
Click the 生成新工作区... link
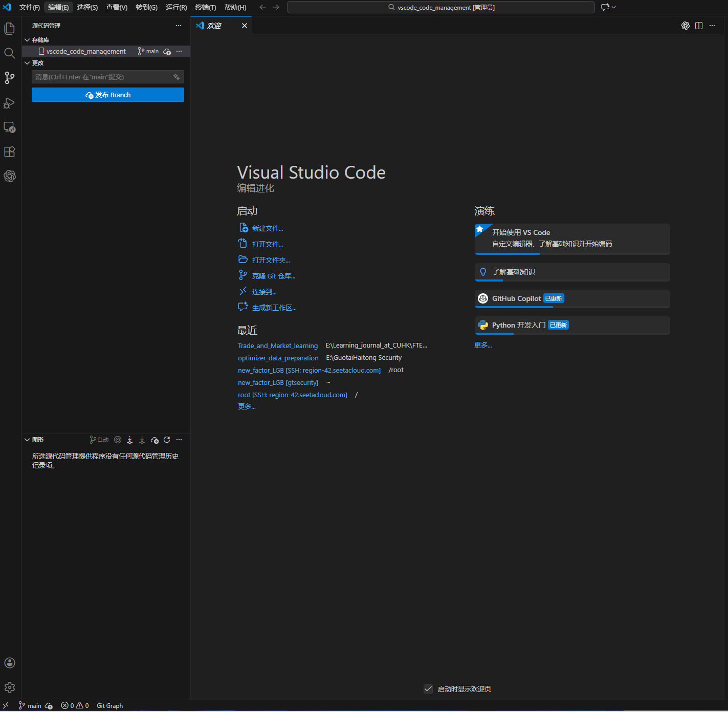click(274, 308)
